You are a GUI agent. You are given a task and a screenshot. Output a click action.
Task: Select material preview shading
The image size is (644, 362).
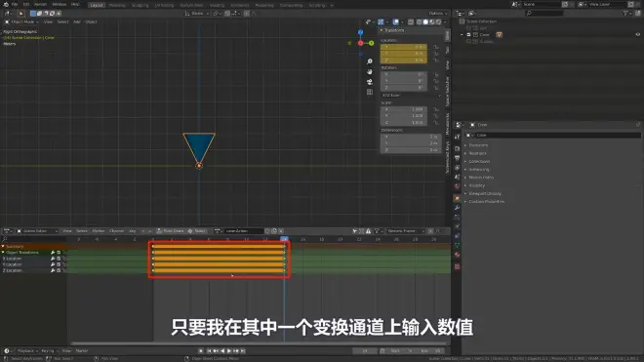432,21
